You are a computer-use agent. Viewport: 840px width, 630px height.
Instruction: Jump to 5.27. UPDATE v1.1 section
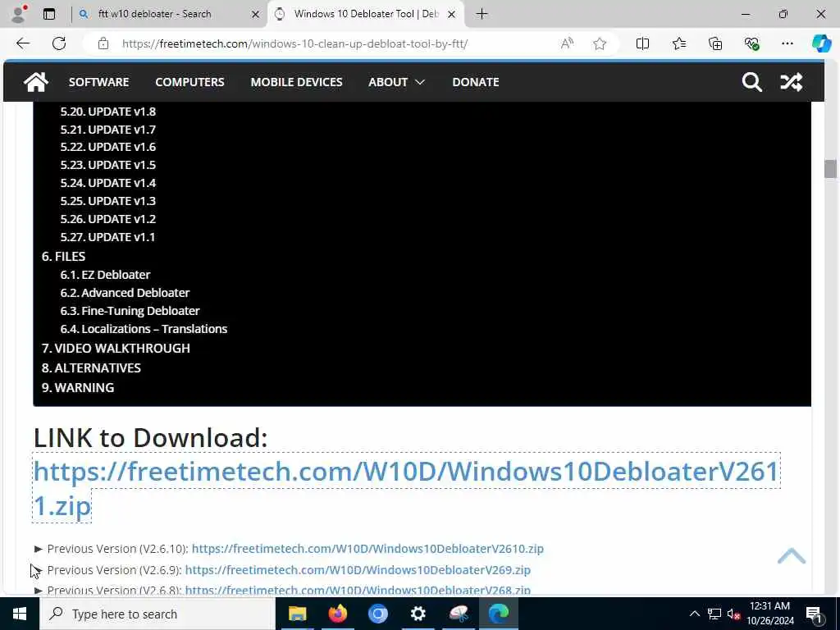tap(107, 237)
